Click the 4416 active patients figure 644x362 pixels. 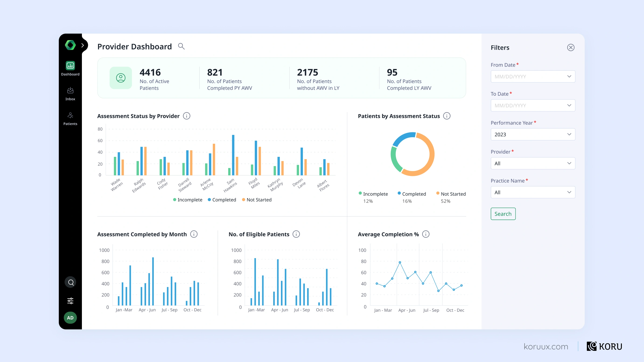pyautogui.click(x=150, y=73)
